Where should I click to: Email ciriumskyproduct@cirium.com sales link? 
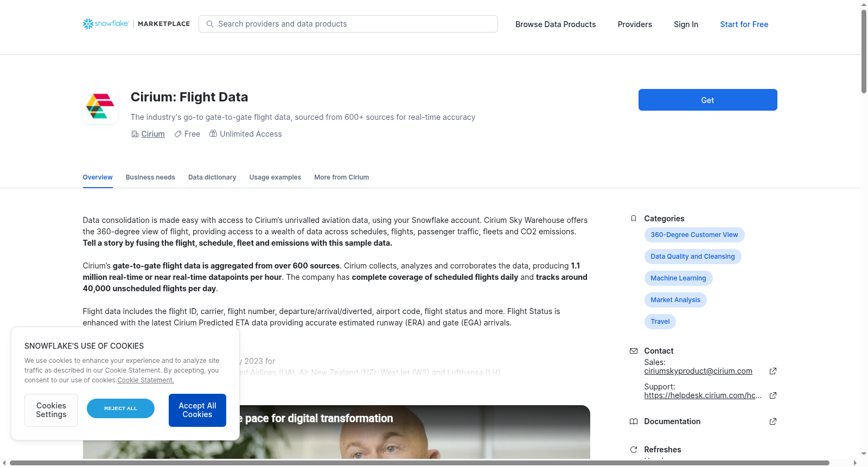click(x=698, y=371)
